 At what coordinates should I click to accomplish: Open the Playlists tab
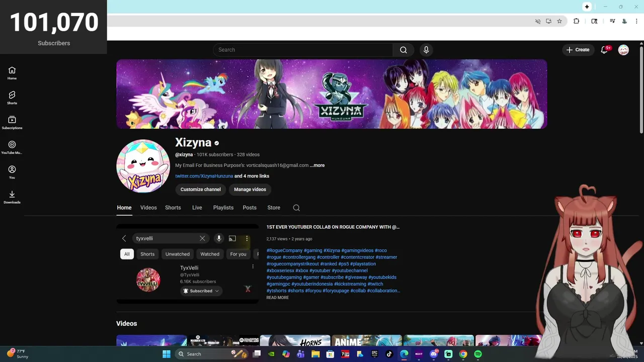pyautogui.click(x=223, y=208)
